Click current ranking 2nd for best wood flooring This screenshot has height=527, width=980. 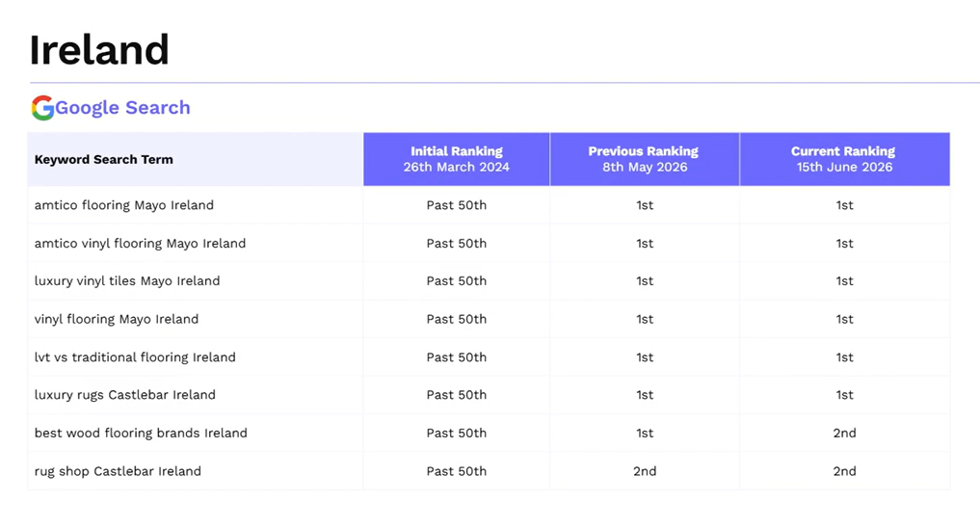pos(844,433)
